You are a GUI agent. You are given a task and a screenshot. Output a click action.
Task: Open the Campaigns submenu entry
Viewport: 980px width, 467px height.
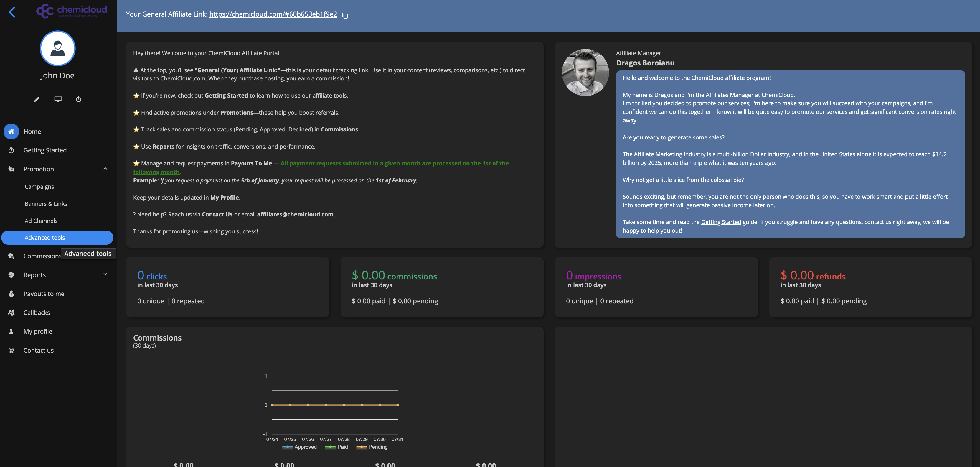click(x=39, y=187)
